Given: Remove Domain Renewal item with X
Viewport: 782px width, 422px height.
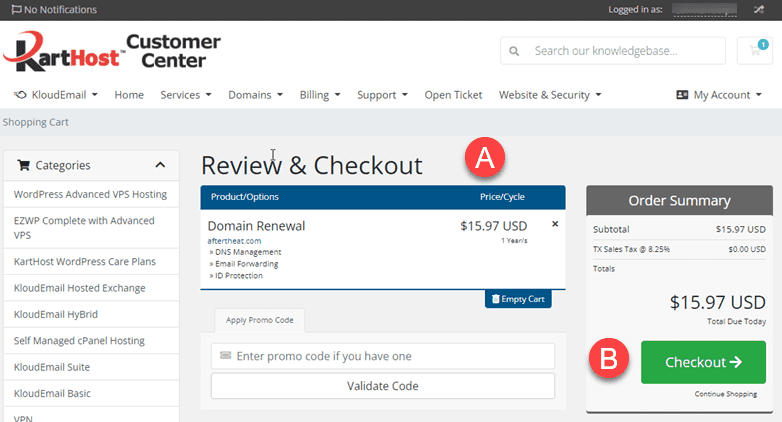Looking at the screenshot, I should (x=555, y=224).
